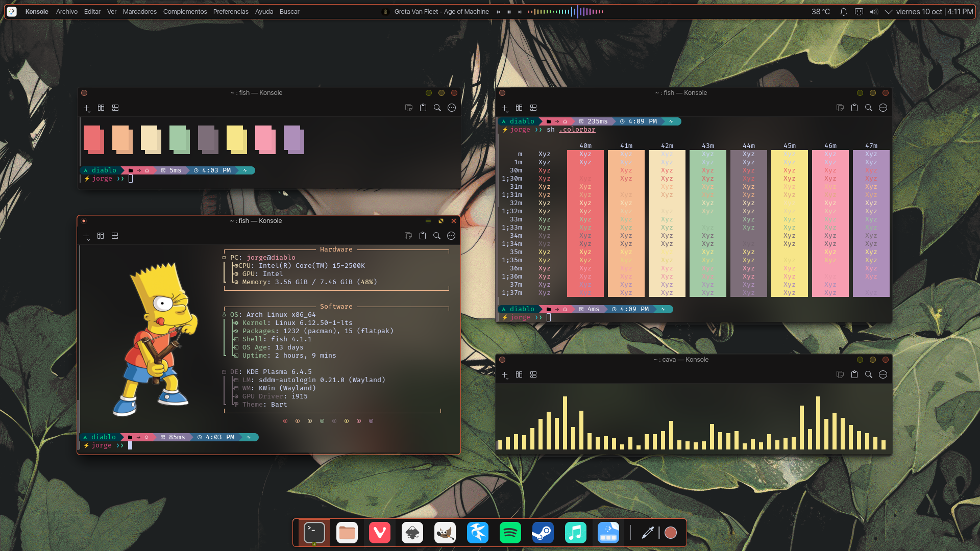
Task: Pause the Greta Van Fleet track
Action: (509, 12)
